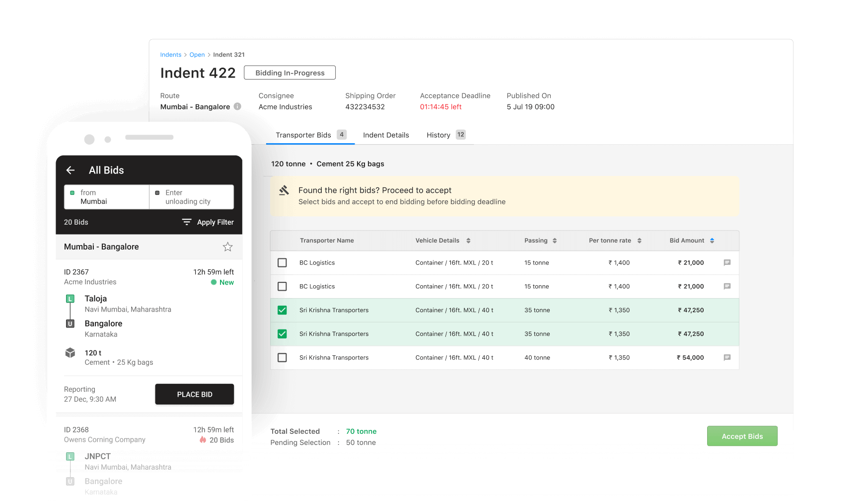Screen dimensions: 868x501
Task: Click the Enter unloading city field
Action: [x=192, y=197]
